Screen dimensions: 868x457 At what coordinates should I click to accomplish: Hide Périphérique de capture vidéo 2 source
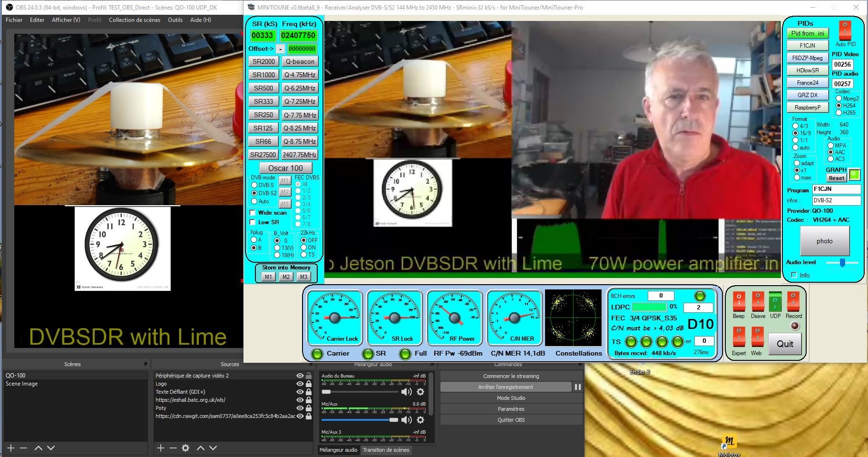click(300, 376)
